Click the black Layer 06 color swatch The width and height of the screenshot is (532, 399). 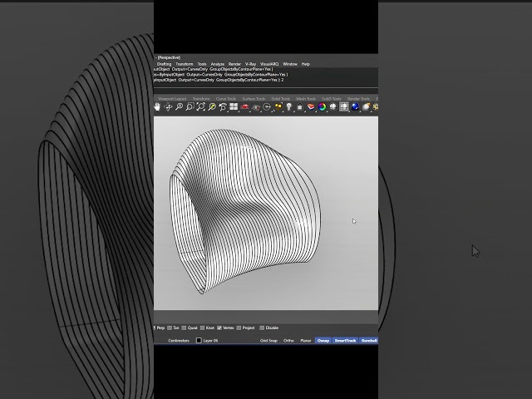pos(199,340)
